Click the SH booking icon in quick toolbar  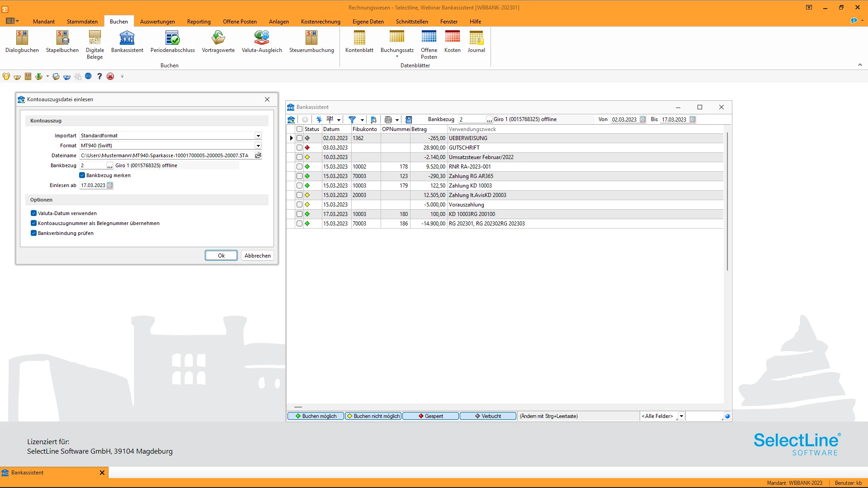28,76
